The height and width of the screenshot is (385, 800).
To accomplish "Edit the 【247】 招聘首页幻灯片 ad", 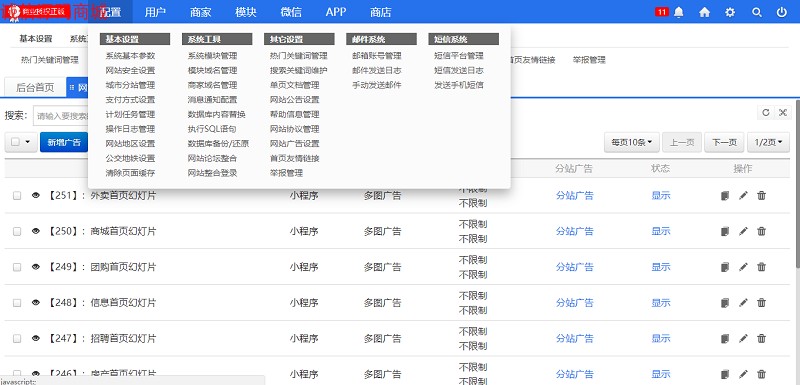I will 743,338.
